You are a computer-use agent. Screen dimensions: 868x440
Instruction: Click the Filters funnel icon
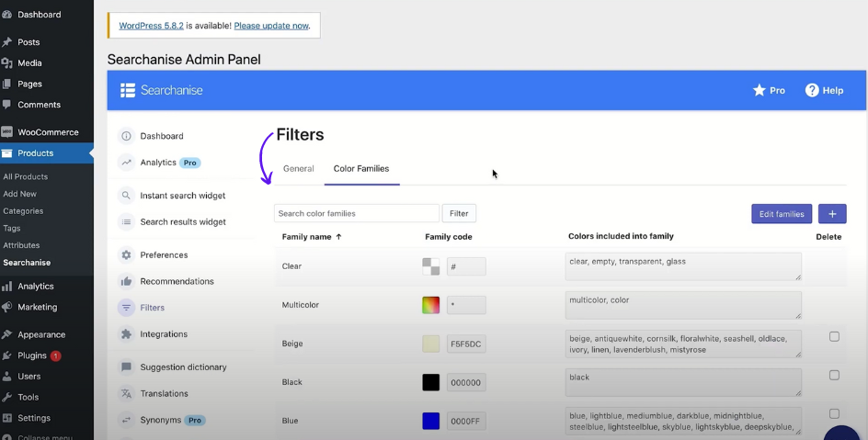pos(126,308)
